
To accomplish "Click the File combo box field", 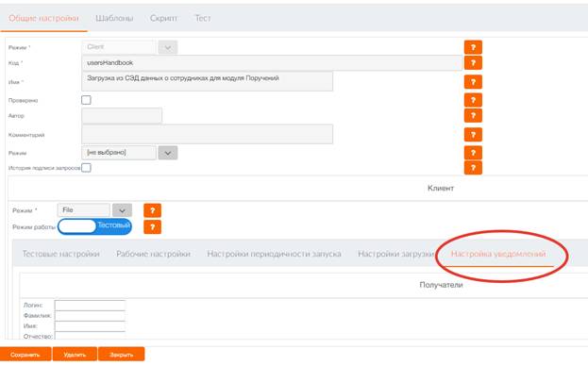I will coord(84,210).
